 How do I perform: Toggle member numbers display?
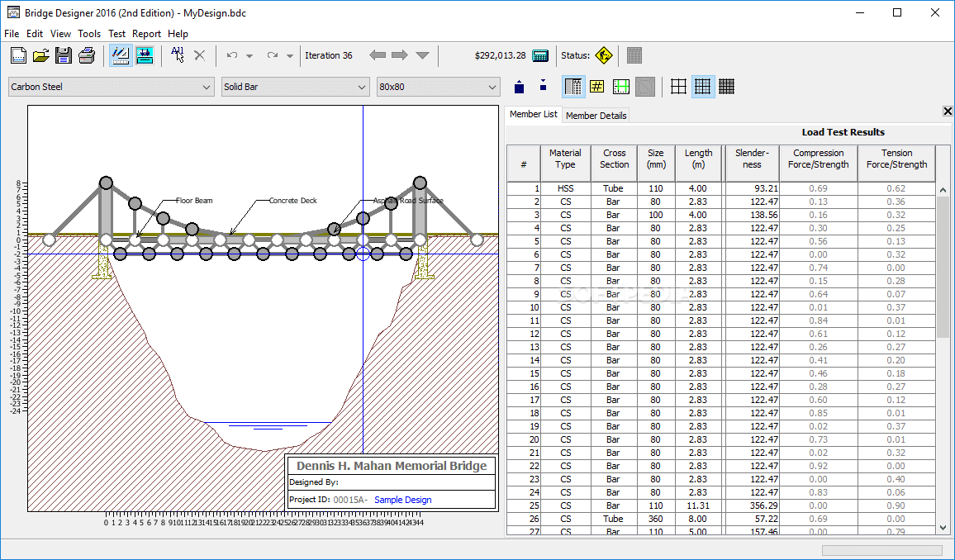596,87
